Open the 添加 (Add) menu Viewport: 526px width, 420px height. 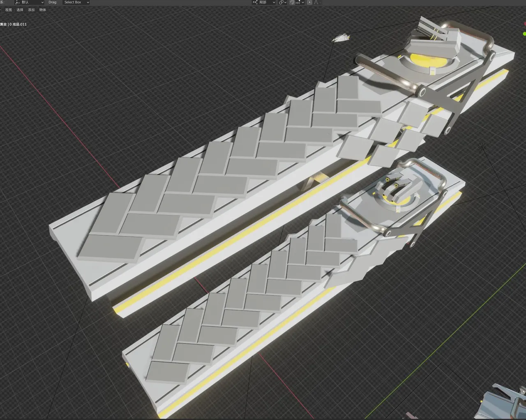(x=31, y=10)
